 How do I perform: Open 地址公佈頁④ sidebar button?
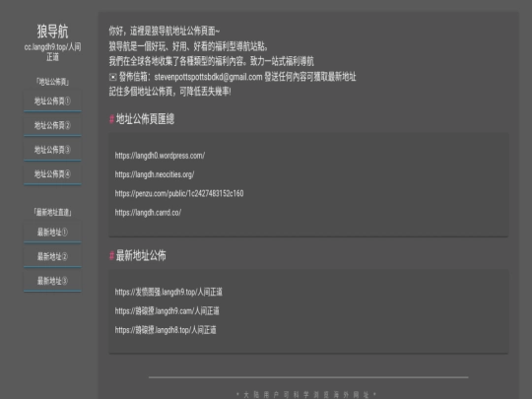click(52, 174)
